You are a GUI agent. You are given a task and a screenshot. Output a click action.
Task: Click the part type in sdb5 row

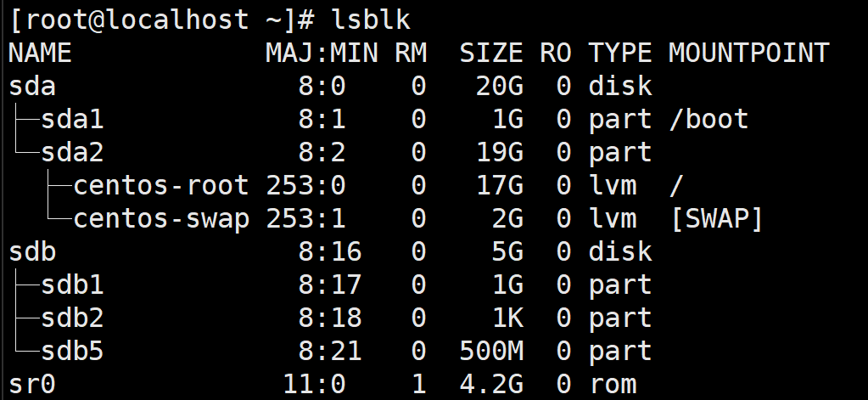[x=620, y=352]
